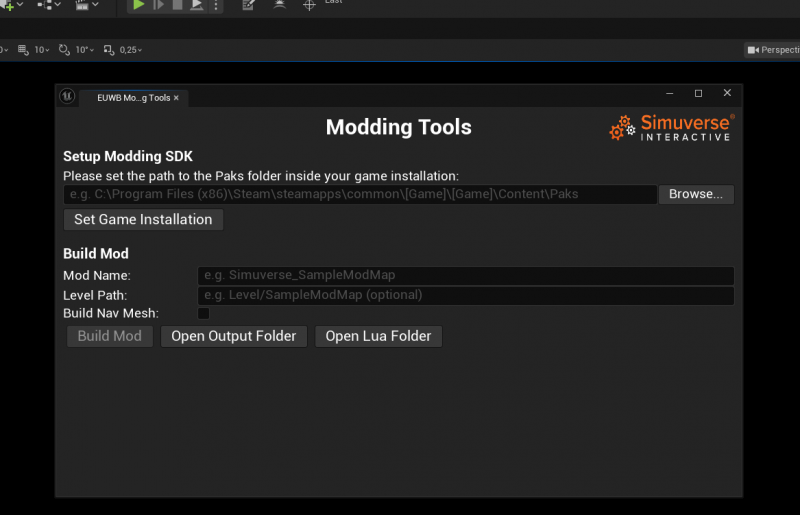Viewport: 800px width, 515px height.
Task: Open the Cinematics clapperboard dropdown
Action: 87,5
